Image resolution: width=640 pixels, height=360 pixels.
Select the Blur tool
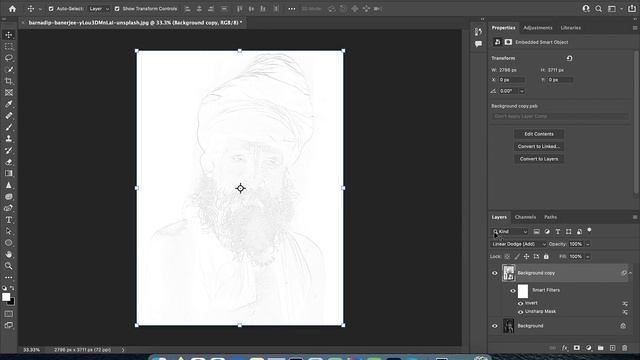(x=9, y=185)
